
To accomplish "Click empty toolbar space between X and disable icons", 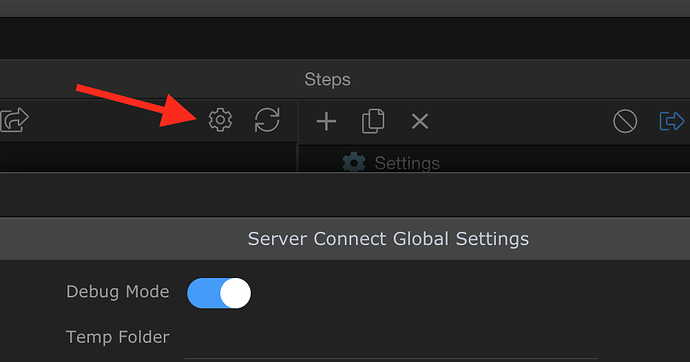I will pyautogui.click(x=521, y=121).
